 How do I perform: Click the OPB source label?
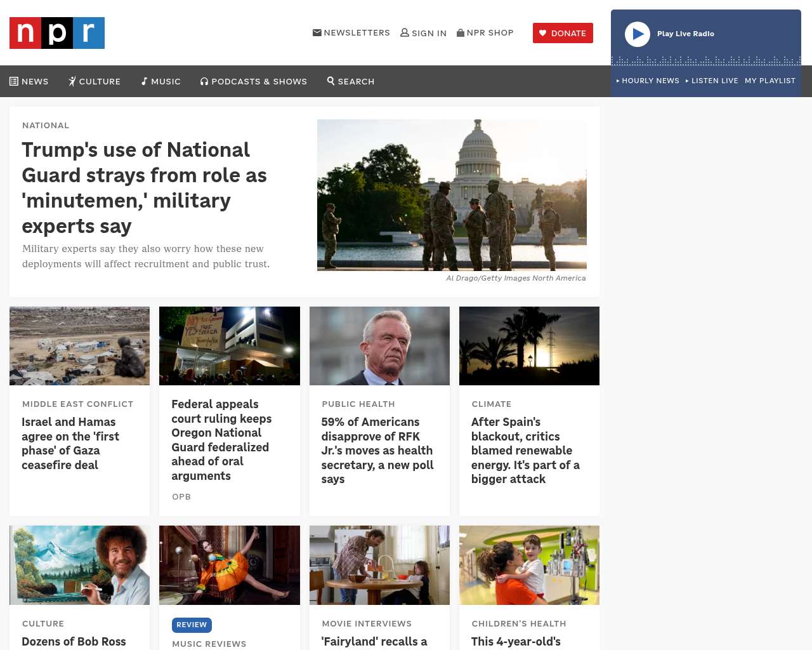(x=181, y=496)
